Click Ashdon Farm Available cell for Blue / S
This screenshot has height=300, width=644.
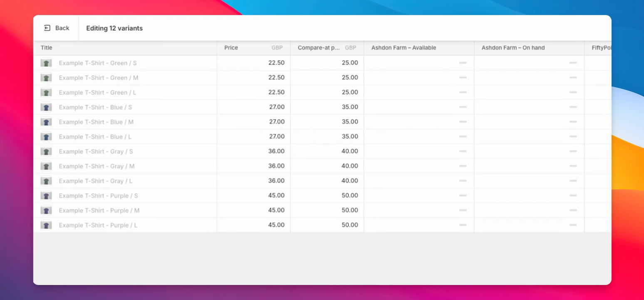[x=419, y=107]
